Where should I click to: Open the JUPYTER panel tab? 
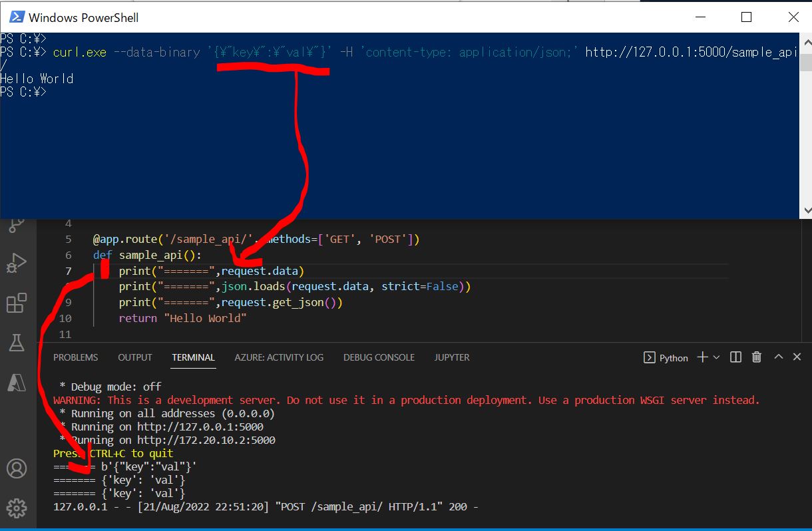click(452, 357)
